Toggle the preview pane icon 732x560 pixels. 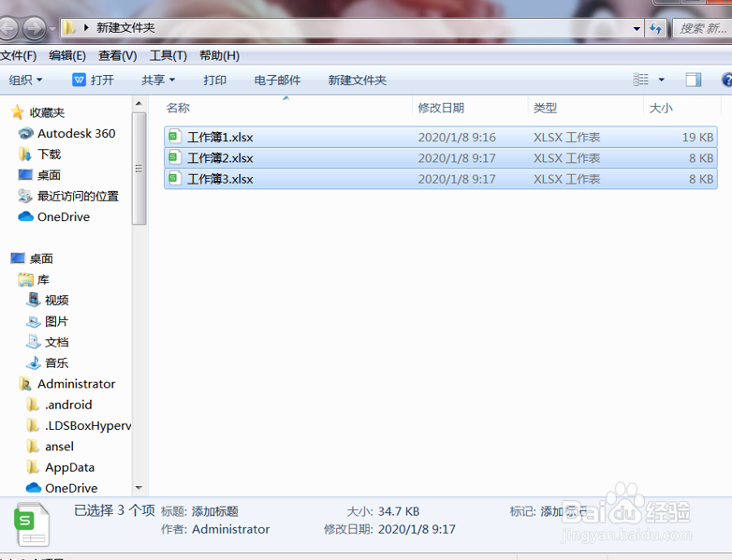click(x=694, y=80)
